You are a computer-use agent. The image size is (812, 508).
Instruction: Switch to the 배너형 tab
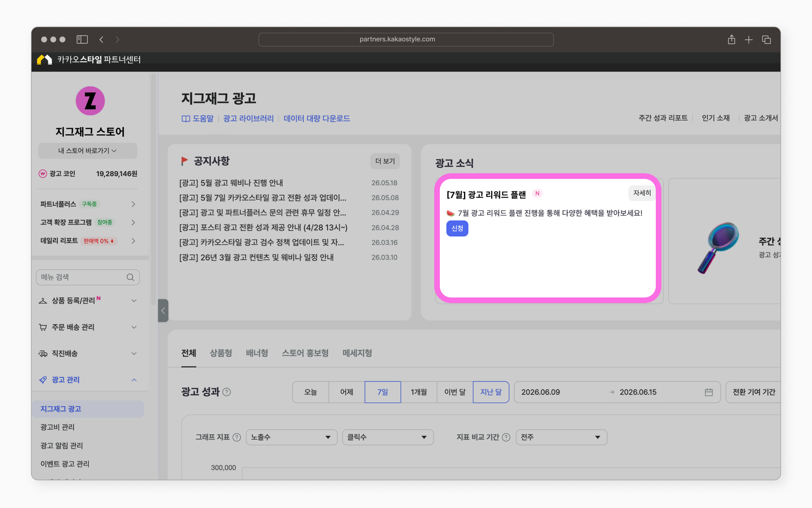click(x=257, y=353)
